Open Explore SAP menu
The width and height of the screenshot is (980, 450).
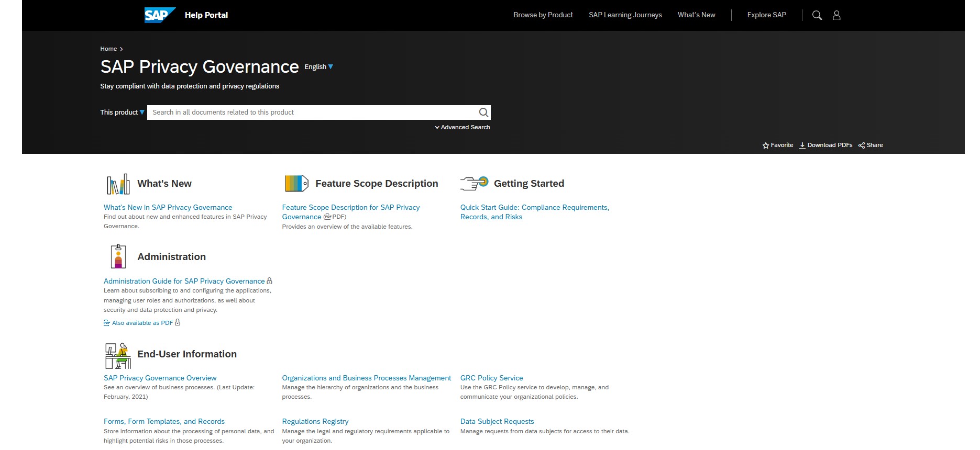pyautogui.click(x=766, y=15)
